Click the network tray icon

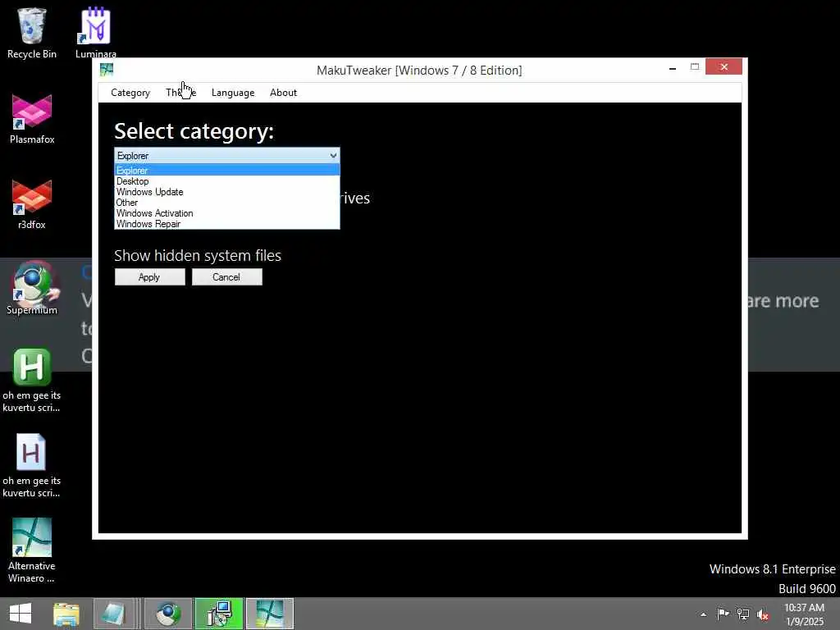(743, 614)
